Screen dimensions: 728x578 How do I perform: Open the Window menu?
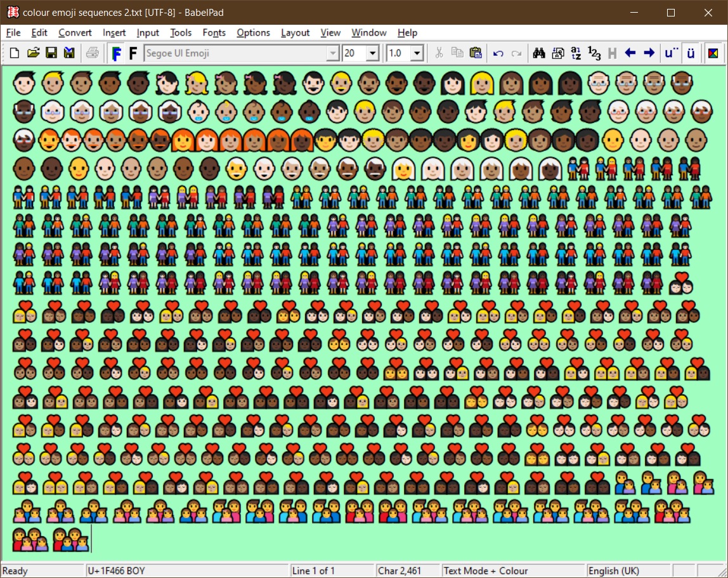click(368, 32)
